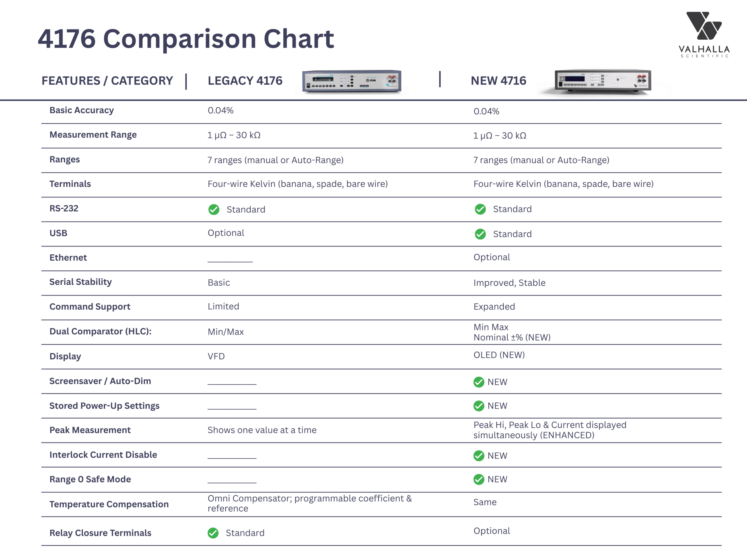747x560 pixels.
Task: Click Screensaver / Auto-Dim NEW checkmark
Action: 479,382
